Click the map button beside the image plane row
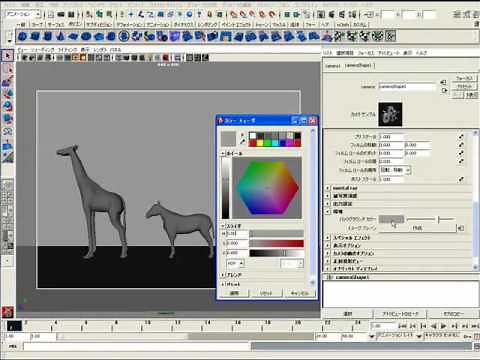This screenshot has width=480, height=360. (461, 228)
